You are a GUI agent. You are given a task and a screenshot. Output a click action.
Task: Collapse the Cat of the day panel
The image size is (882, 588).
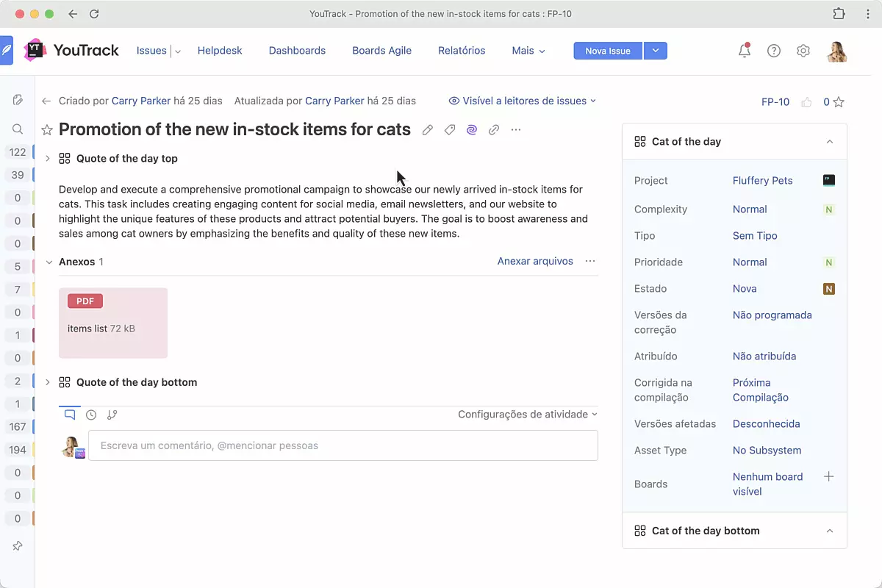[x=830, y=142]
